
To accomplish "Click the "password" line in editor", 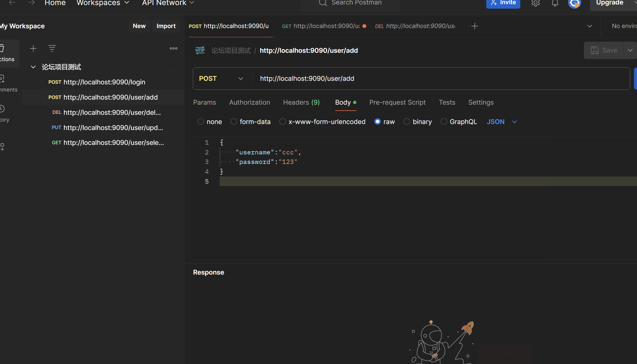I will click(428, 162).
